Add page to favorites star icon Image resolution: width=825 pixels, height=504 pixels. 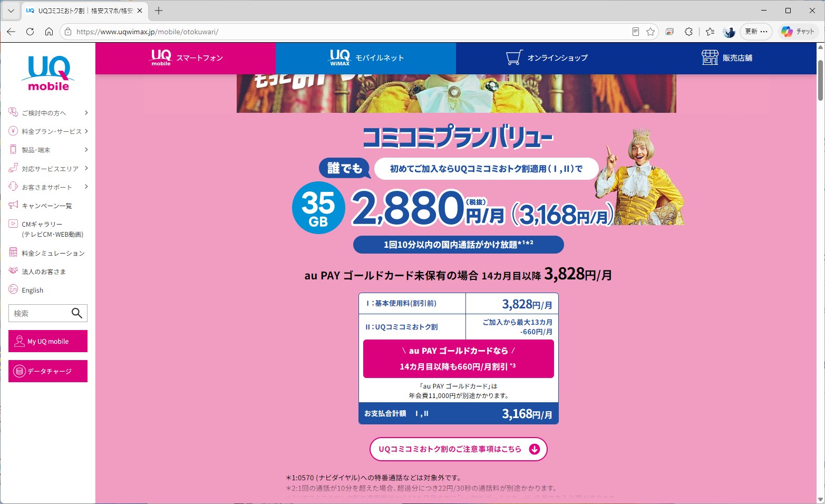click(x=651, y=32)
